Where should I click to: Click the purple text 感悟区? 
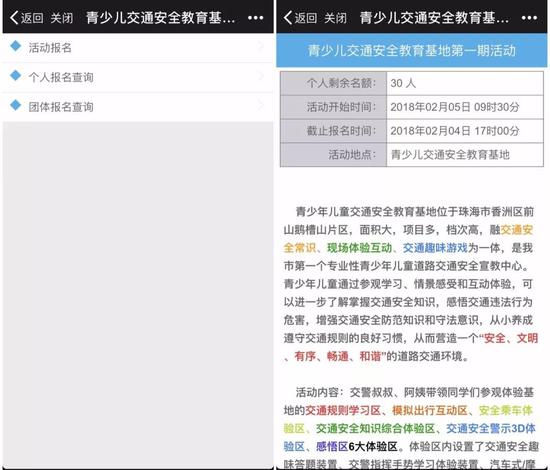tap(332, 446)
